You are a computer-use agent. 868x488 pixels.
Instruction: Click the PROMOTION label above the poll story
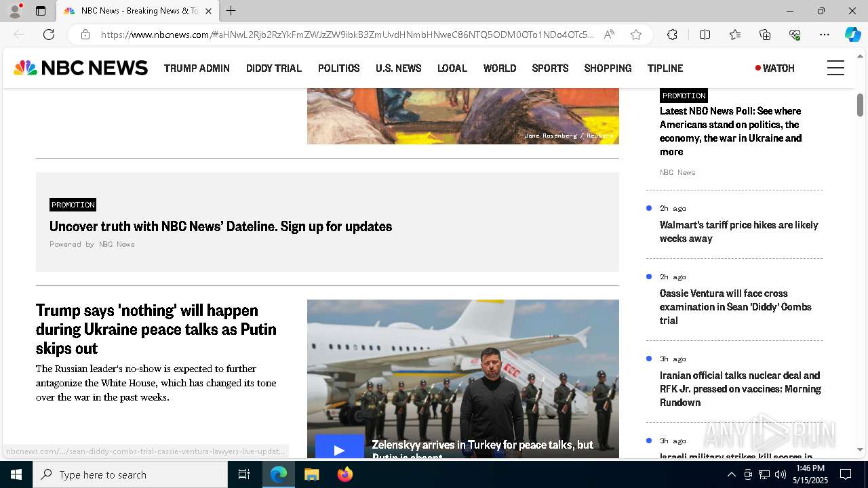click(684, 96)
